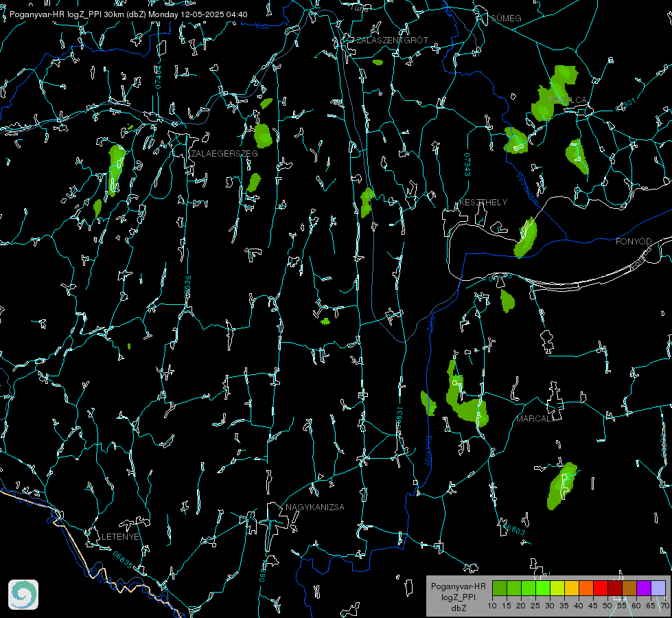Click the 06803 road number label
Viewport: 672px width, 618px height.
point(514,528)
